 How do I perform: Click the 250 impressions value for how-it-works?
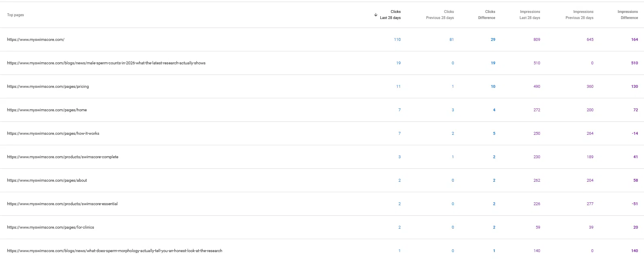coord(537,134)
